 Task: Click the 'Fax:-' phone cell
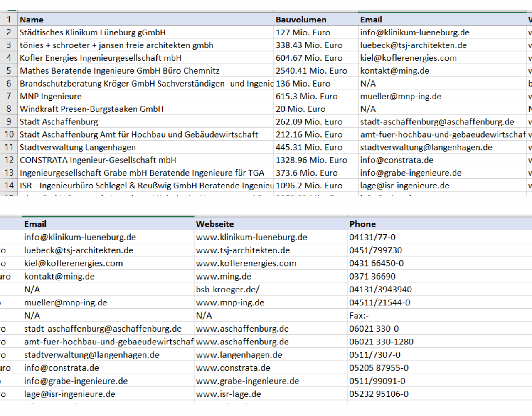tap(440, 315)
